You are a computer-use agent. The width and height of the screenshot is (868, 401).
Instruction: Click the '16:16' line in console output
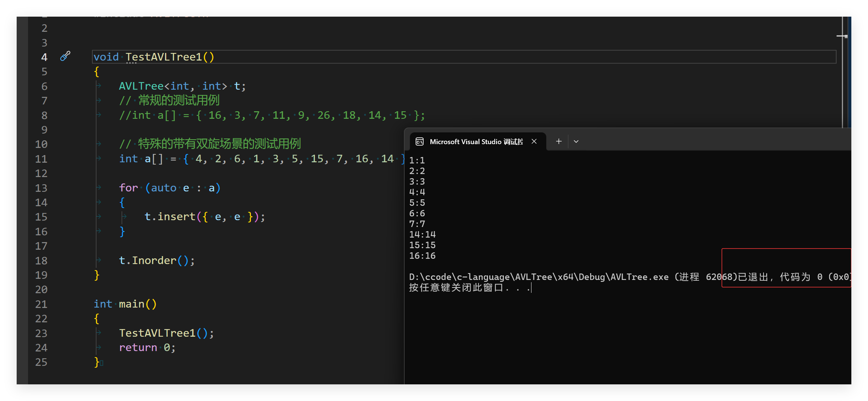pyautogui.click(x=422, y=256)
